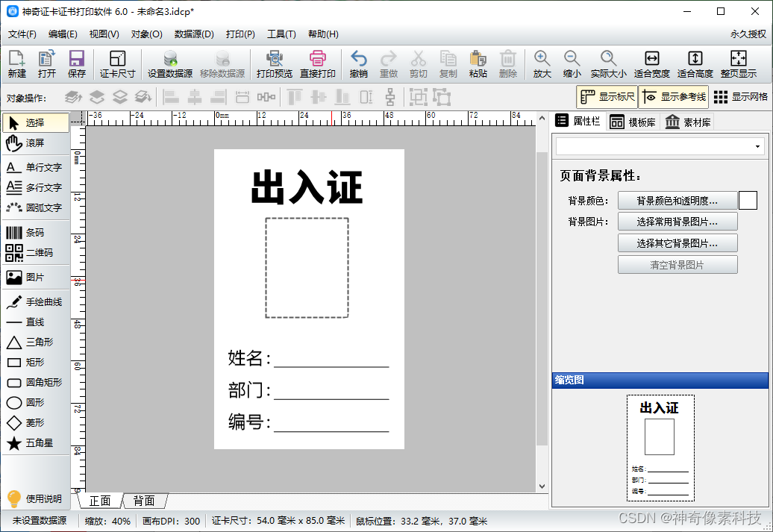Click the print preview (打印预览) icon
The height and width of the screenshot is (532, 773).
click(x=274, y=64)
